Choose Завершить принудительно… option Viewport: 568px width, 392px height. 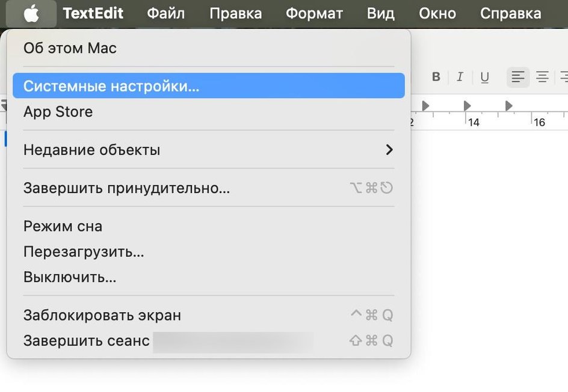tap(209, 188)
